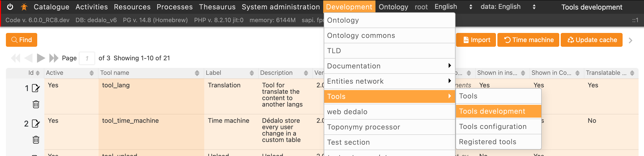644x156 pixels.
Task: Sort by Shown in Co... column arrows
Action: point(577,73)
